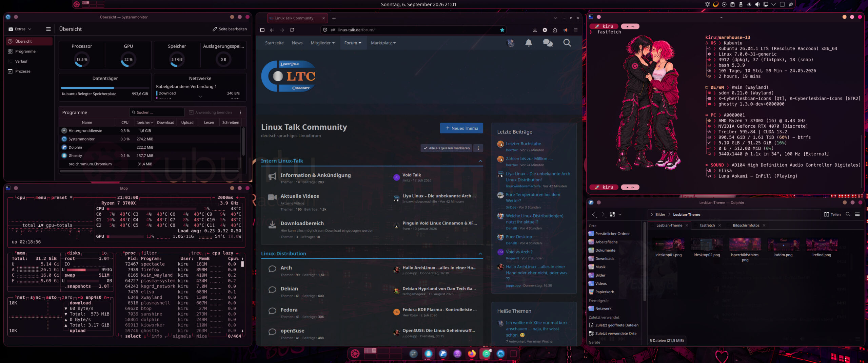Open Verlauf page in Systemmonitor sidebar
The height and width of the screenshot is (363, 868).
pos(29,61)
